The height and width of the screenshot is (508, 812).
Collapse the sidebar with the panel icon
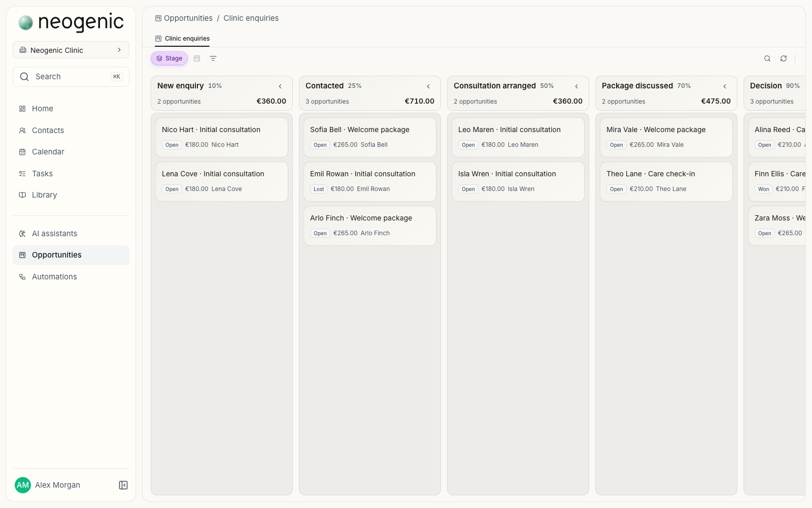tap(123, 485)
